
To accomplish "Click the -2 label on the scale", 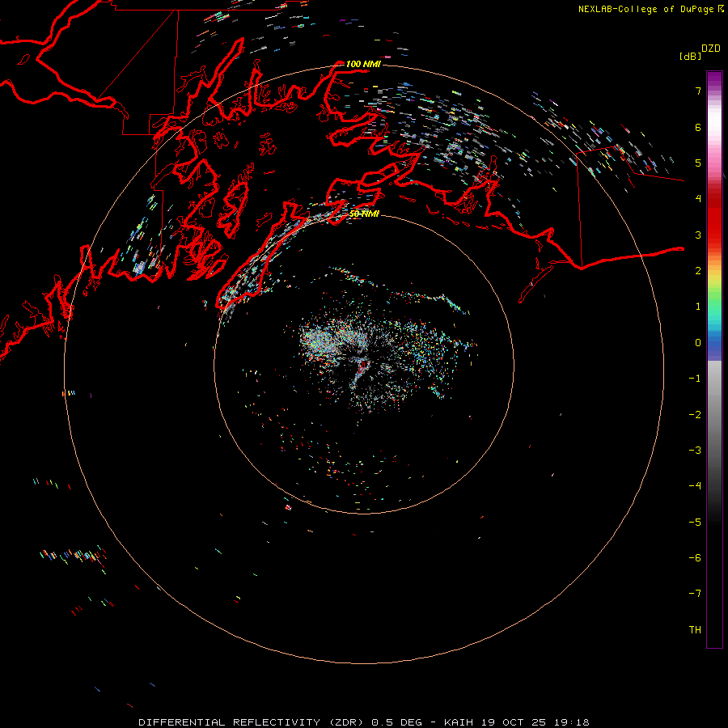I will click(695, 415).
